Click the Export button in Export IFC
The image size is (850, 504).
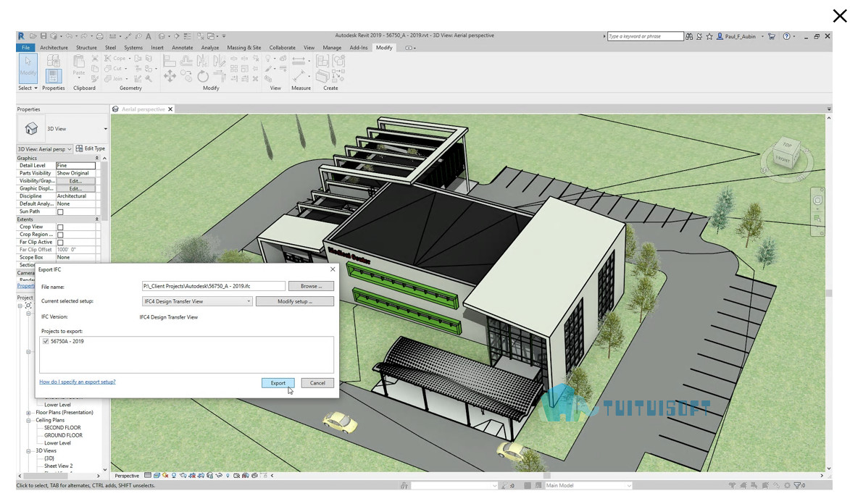278,383
